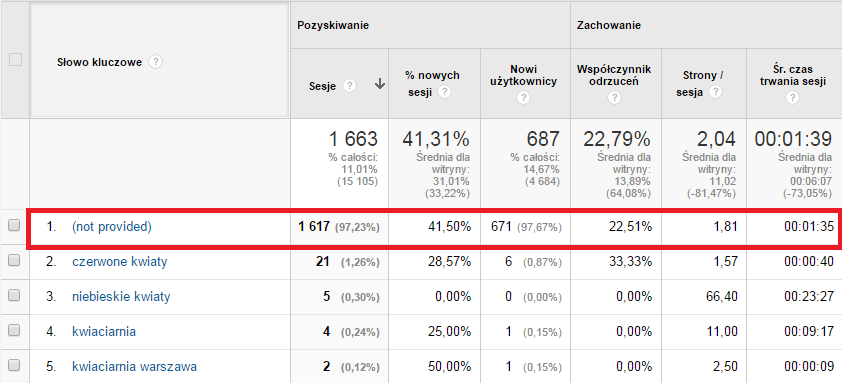This screenshot has width=842, height=383.
Task: Click total new sessions value 41,31%
Action: (x=435, y=140)
